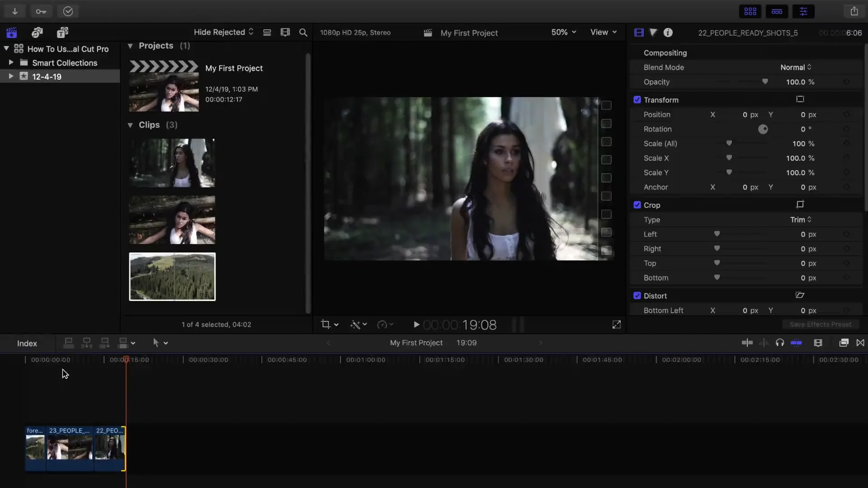868x488 pixels.
Task: Select the forest aerial clip thumbnail
Action: 172,277
